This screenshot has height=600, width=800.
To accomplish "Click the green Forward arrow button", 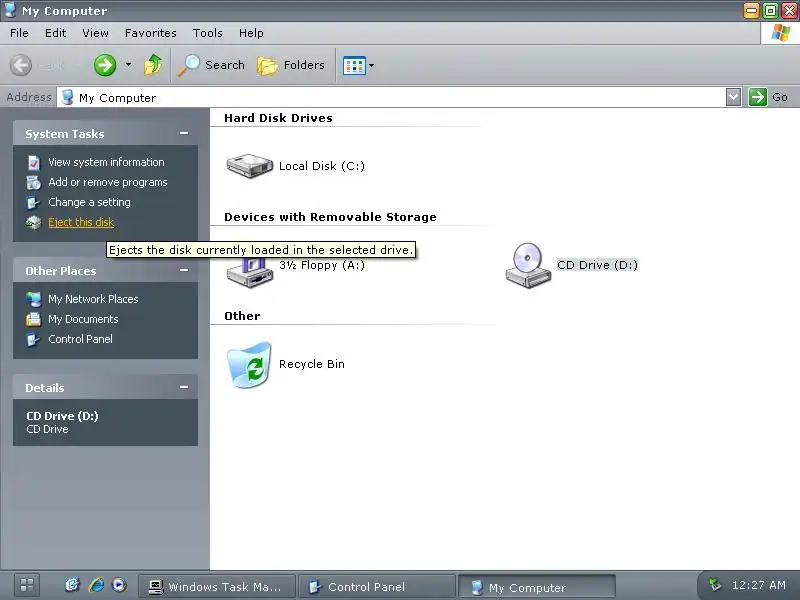I will pos(105,65).
